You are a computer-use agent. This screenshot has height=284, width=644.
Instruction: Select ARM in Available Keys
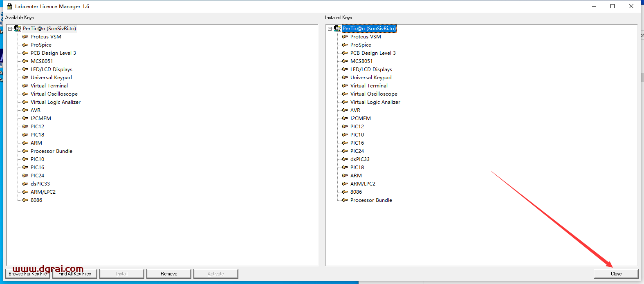point(36,143)
